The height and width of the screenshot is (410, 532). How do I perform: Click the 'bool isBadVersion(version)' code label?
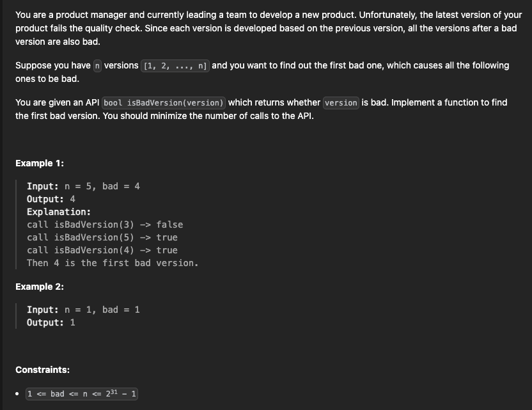tap(164, 102)
